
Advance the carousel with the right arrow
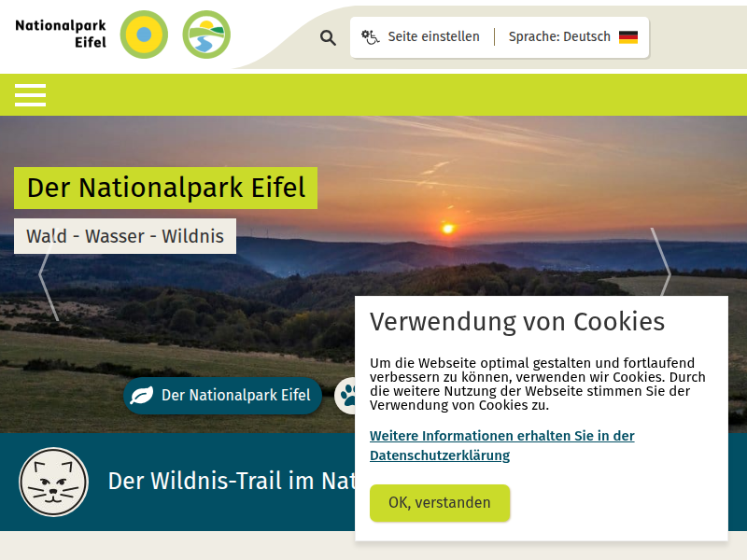click(x=667, y=273)
